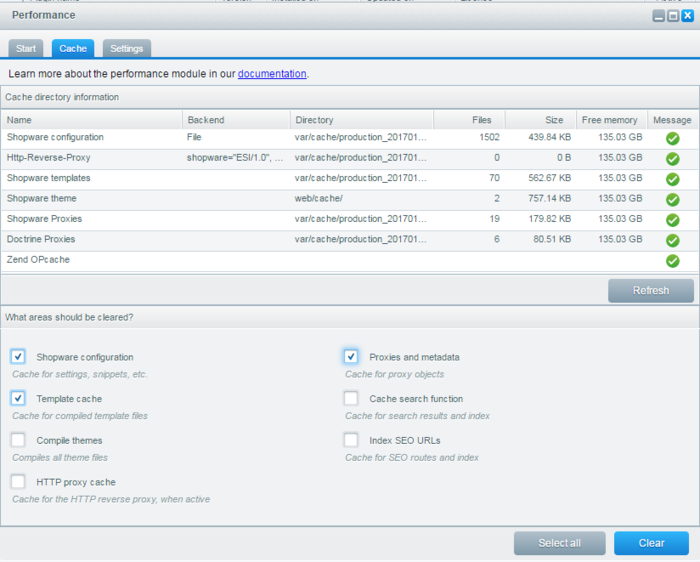Click green status icon in Shopware theme row
The height and width of the screenshot is (562, 700).
point(672,200)
